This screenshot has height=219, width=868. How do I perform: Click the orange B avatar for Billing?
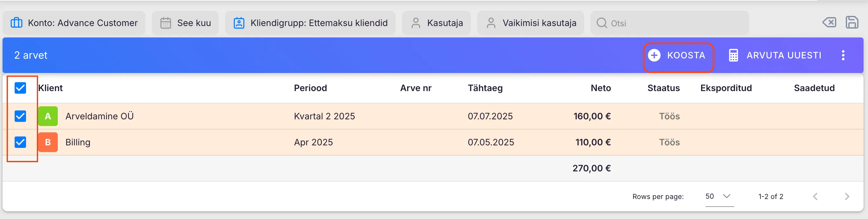[48, 142]
